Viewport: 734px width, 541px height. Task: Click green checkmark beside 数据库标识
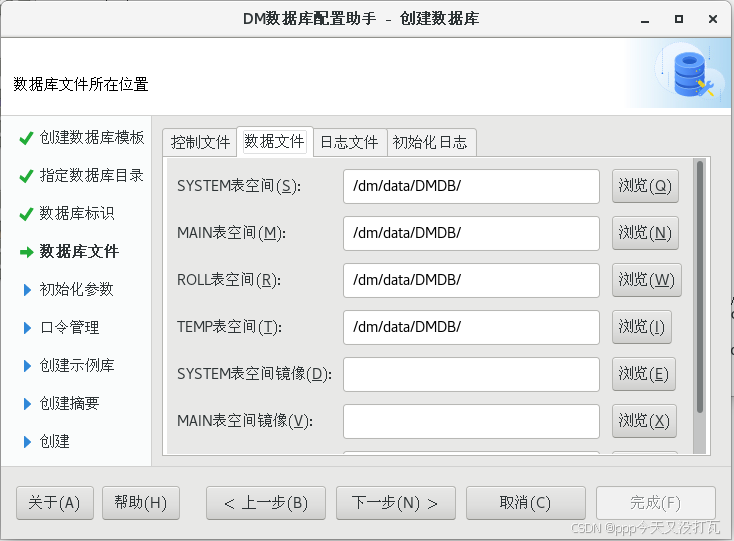point(26,214)
